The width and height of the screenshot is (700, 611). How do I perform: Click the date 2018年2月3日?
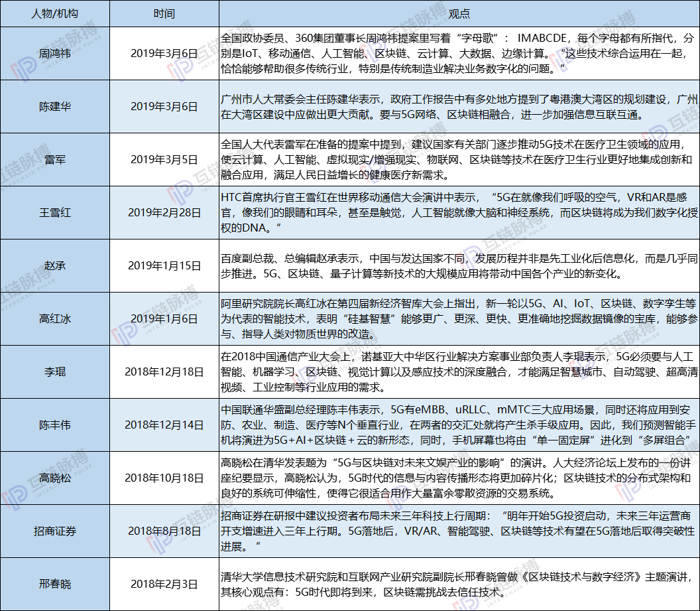164,584
